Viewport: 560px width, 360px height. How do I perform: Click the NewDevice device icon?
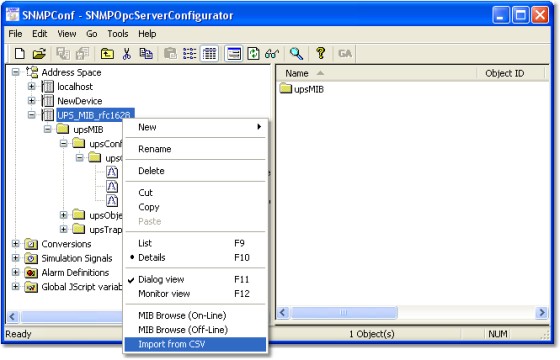pyautogui.click(x=48, y=101)
